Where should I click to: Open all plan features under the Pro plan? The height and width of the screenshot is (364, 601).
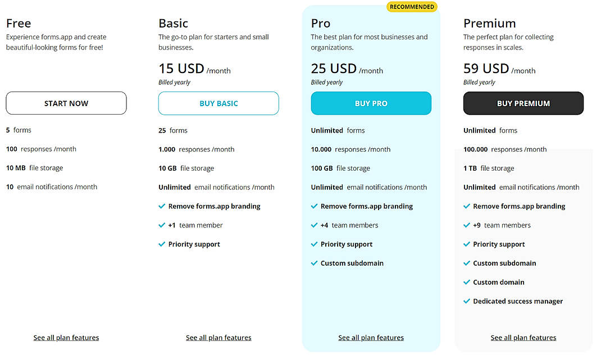click(371, 337)
